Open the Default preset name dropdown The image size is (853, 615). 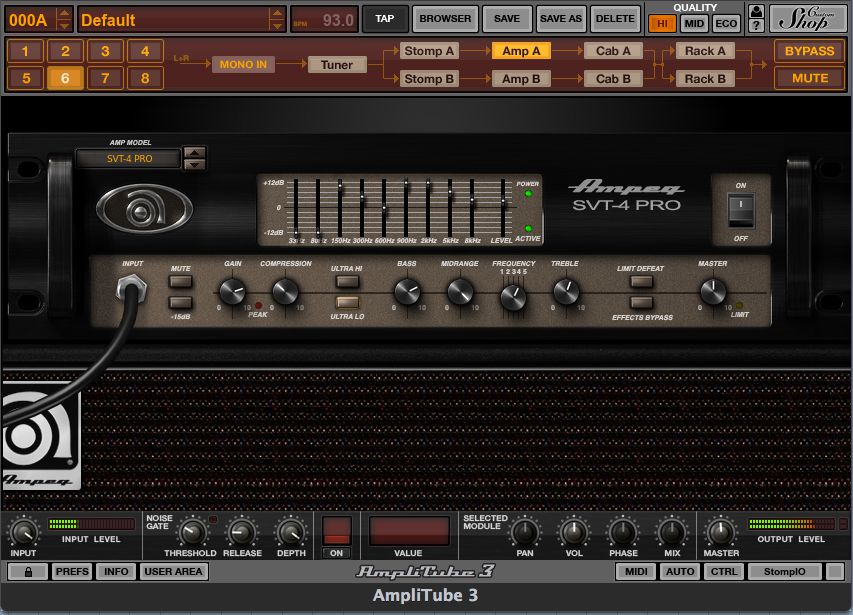point(174,20)
